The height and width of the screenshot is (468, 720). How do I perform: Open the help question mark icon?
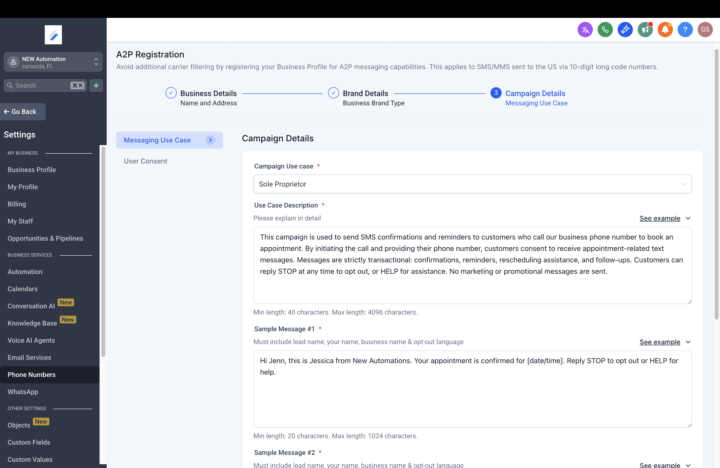tap(685, 30)
